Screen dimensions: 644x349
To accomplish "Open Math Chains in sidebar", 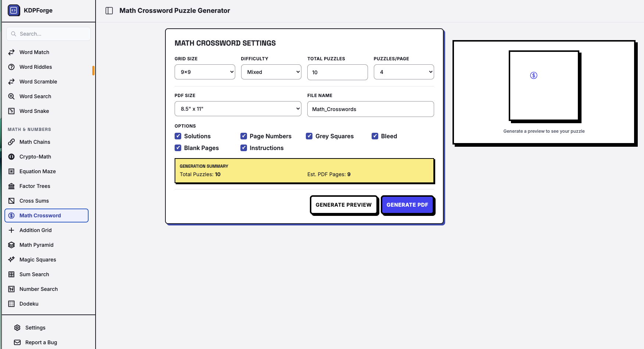I will pos(46,142).
